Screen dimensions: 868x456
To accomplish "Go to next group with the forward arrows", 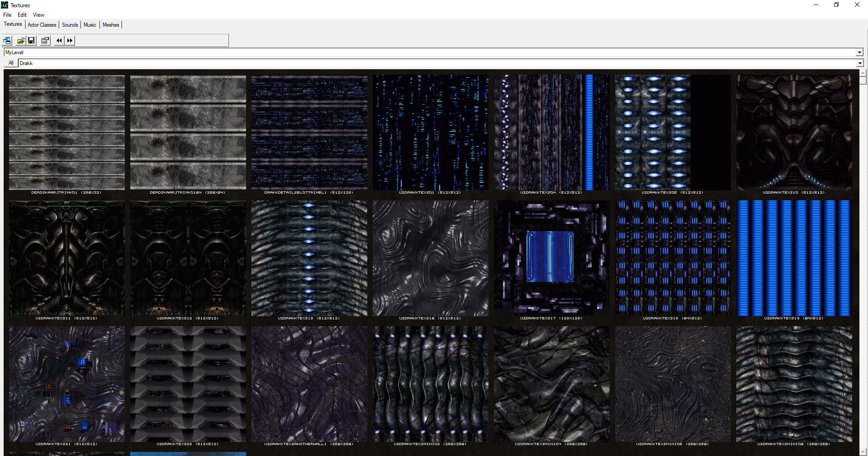I will [x=70, y=41].
